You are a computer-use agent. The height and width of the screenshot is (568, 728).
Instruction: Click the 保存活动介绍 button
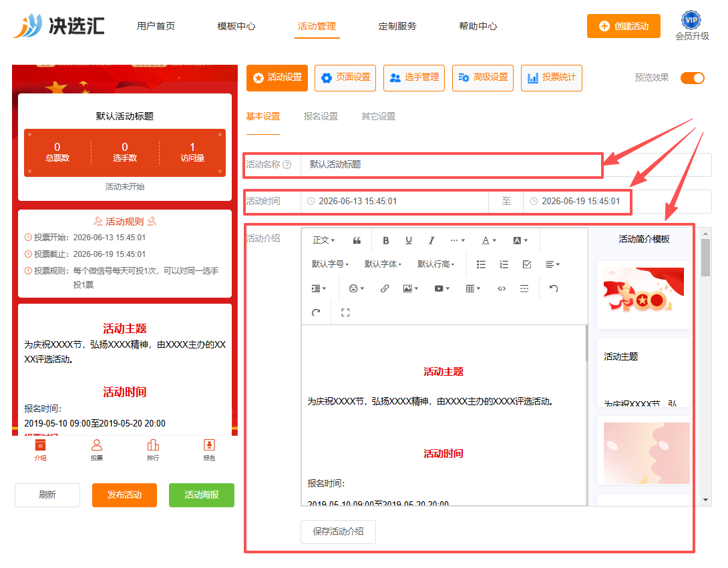(338, 532)
